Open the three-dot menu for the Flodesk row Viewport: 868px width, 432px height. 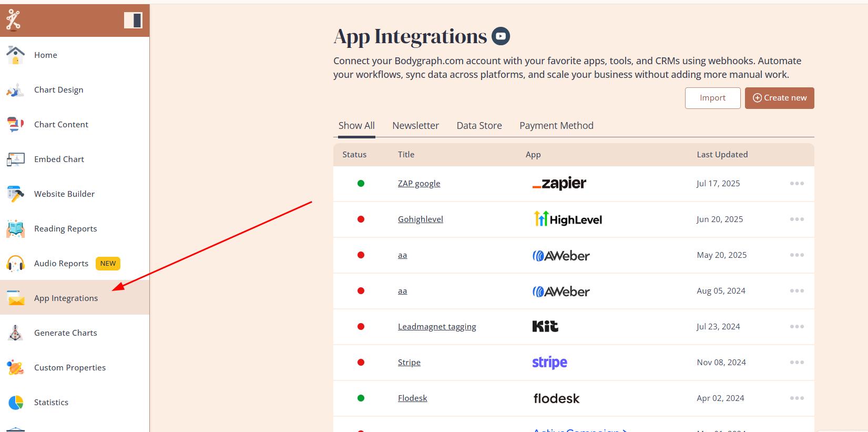click(x=796, y=398)
